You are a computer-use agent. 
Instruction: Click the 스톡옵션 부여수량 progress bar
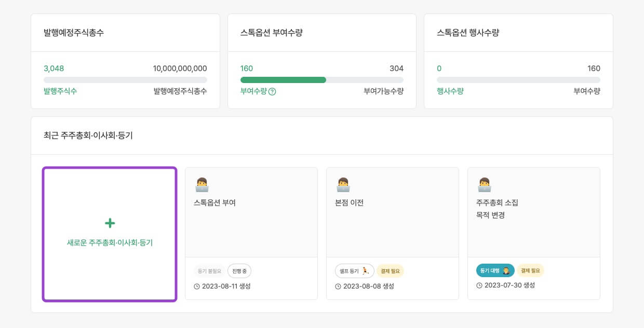click(321, 80)
